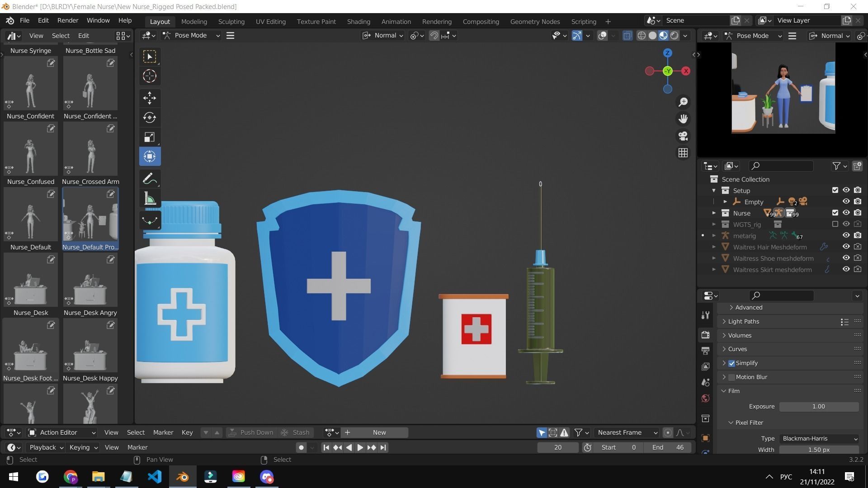
Task: Select the Nurse_Desk Happy pose thumbnail
Action: (90, 346)
